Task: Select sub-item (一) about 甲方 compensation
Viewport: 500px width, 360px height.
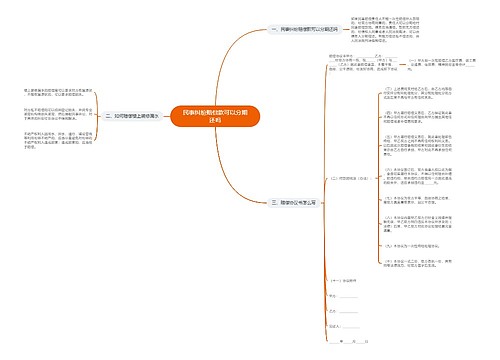Action: (x=442, y=65)
